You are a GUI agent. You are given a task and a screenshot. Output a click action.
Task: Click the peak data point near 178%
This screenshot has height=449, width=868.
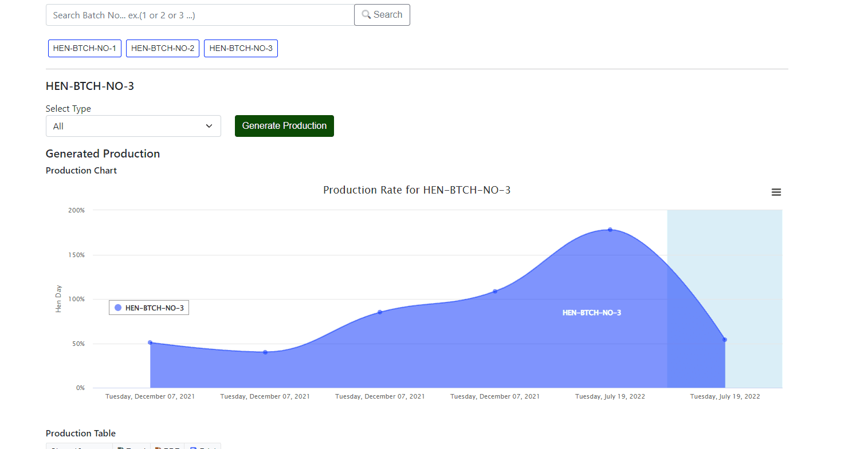tap(610, 230)
